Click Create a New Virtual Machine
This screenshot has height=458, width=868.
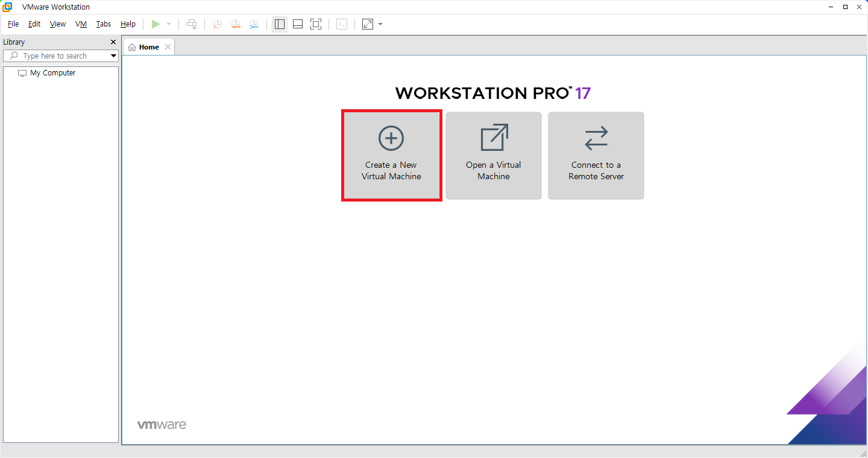click(x=392, y=155)
